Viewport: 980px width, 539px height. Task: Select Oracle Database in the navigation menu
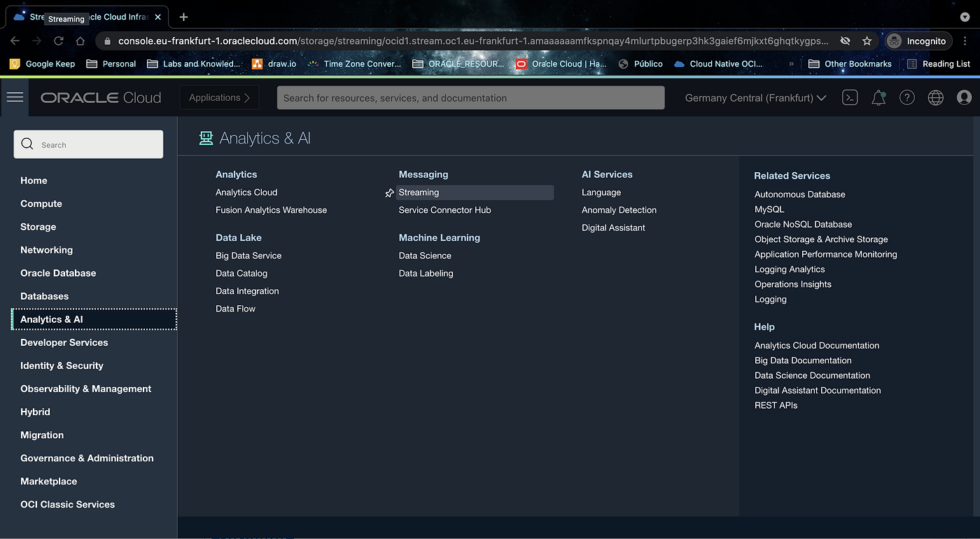tap(58, 273)
